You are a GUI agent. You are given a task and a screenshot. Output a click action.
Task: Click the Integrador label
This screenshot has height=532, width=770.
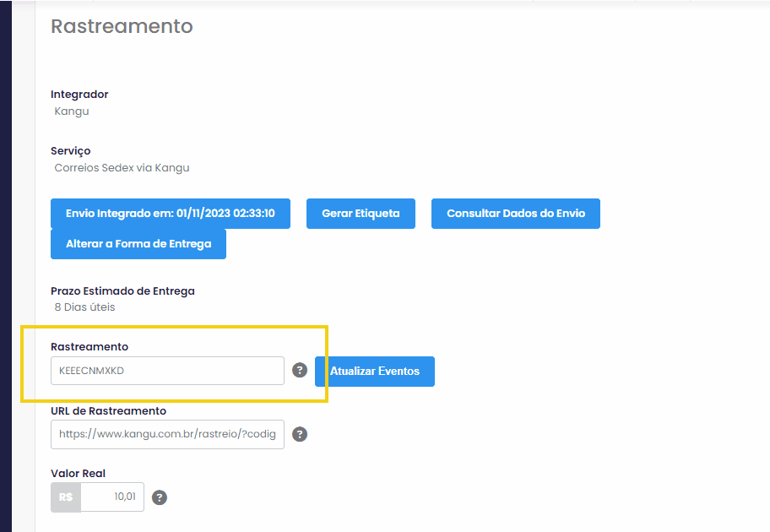(x=79, y=95)
